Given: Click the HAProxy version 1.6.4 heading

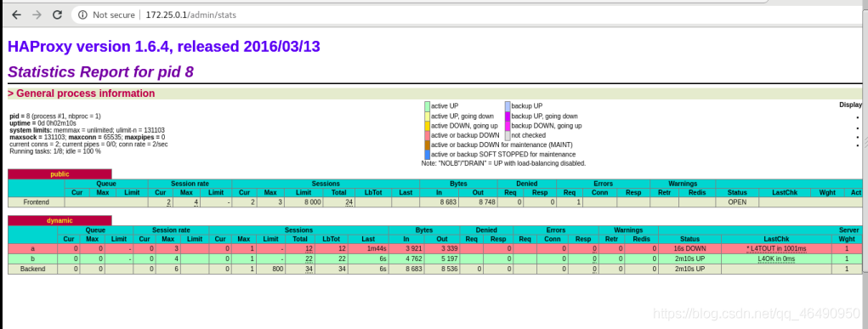Looking at the screenshot, I should click(164, 47).
